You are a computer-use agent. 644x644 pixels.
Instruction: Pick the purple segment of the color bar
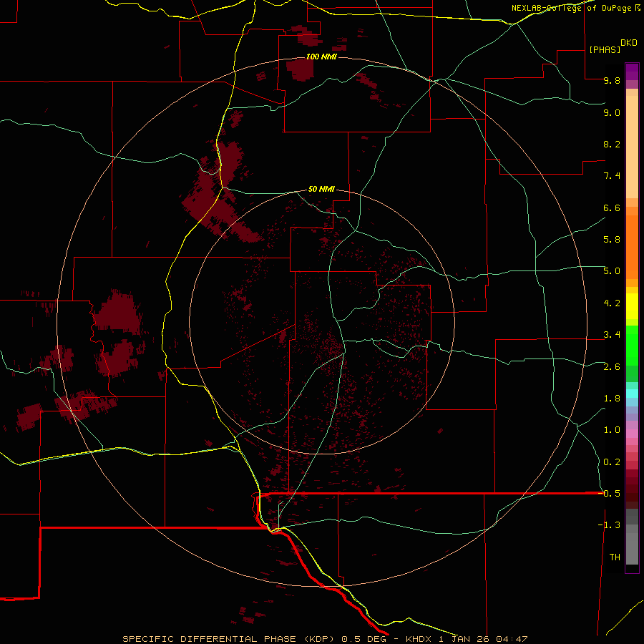click(632, 72)
